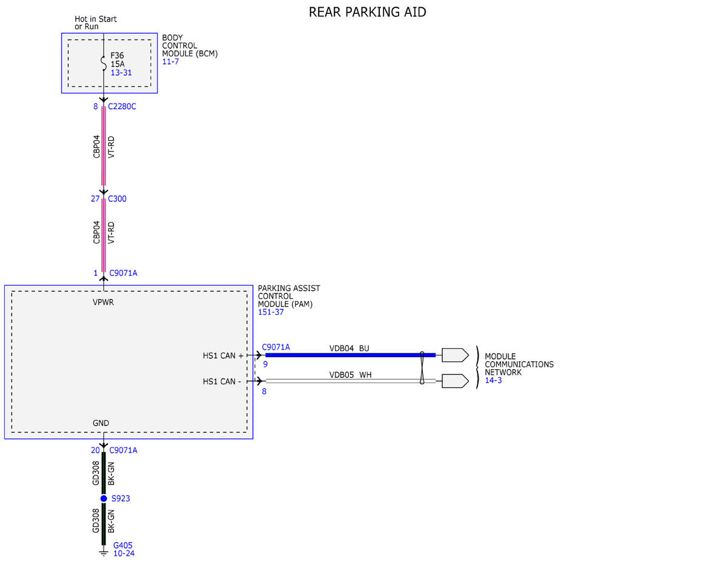The height and width of the screenshot is (562, 728).
Task: Select connector label C2280C
Action: click(122, 107)
